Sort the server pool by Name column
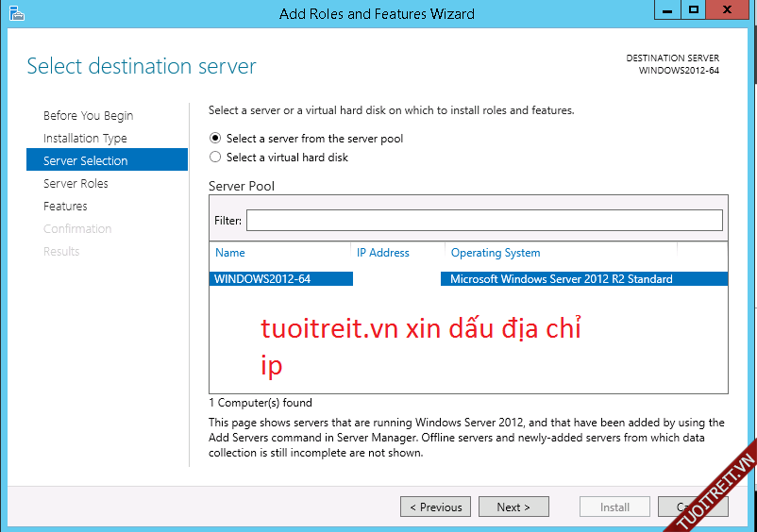The image size is (757, 532). pos(230,253)
